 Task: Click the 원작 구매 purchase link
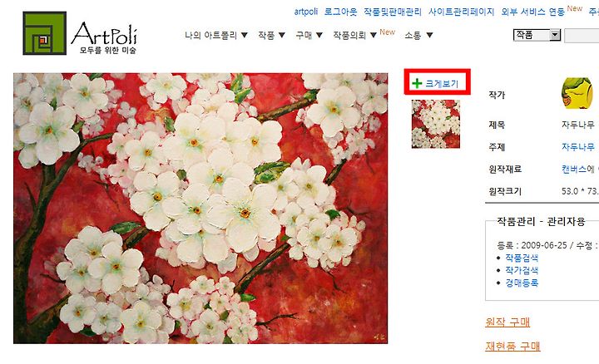pos(507,322)
